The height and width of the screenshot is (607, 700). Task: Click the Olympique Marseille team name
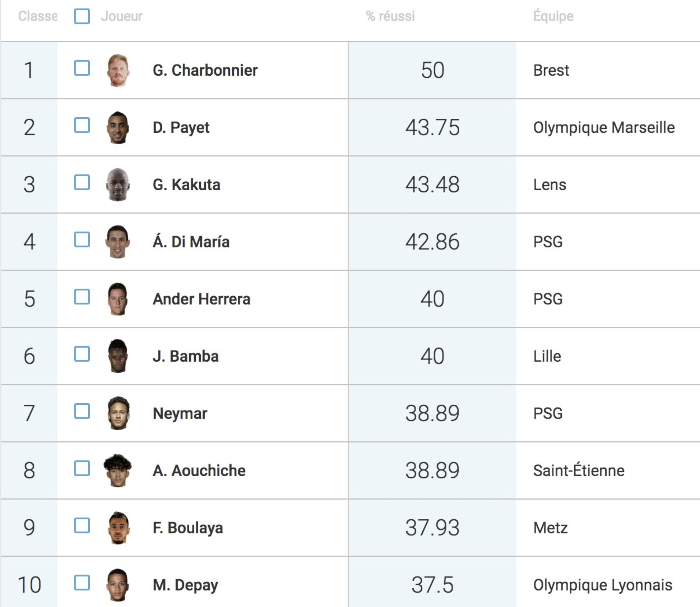(604, 128)
